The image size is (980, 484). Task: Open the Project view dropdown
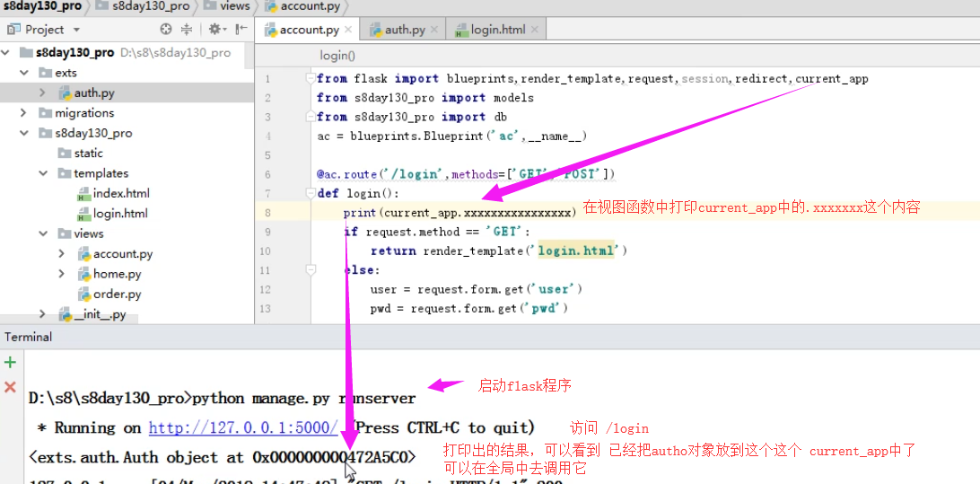tap(76, 30)
